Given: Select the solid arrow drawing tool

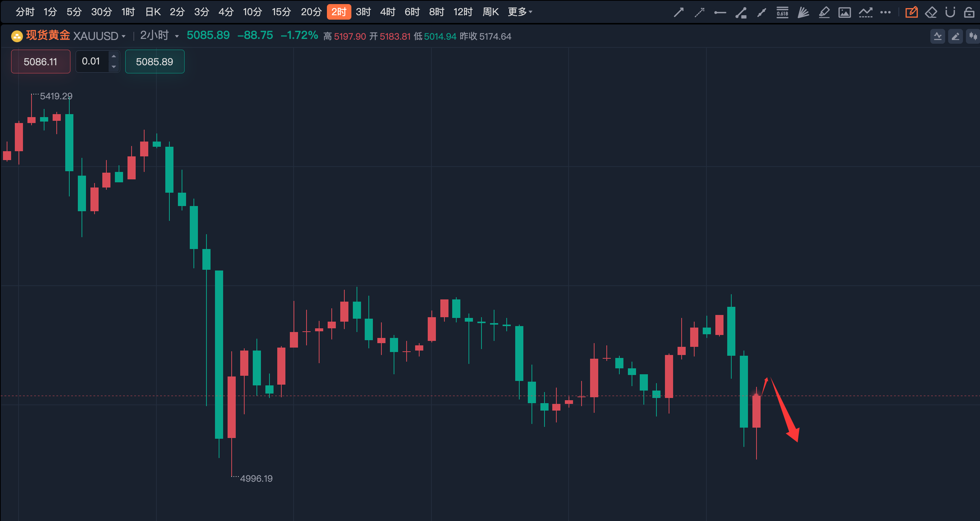Looking at the screenshot, I should pos(679,13).
